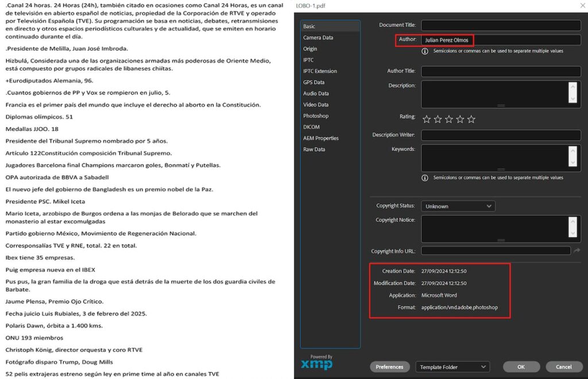Image resolution: width=588 pixels, height=379 pixels.
Task: Click into the Document Title field
Action: 501,25
